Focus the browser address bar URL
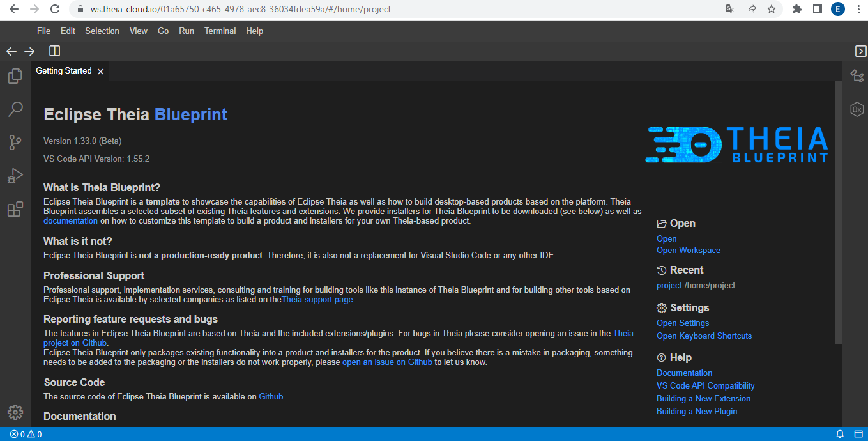Viewport: 868px width, 441px height. (241, 10)
